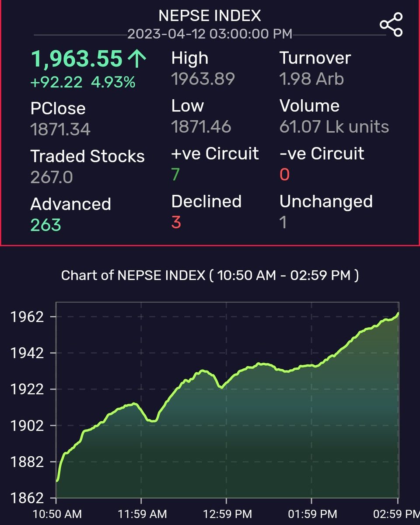Click the 1962 y-axis label
Screen dimensions: 420x525
pos(27,317)
